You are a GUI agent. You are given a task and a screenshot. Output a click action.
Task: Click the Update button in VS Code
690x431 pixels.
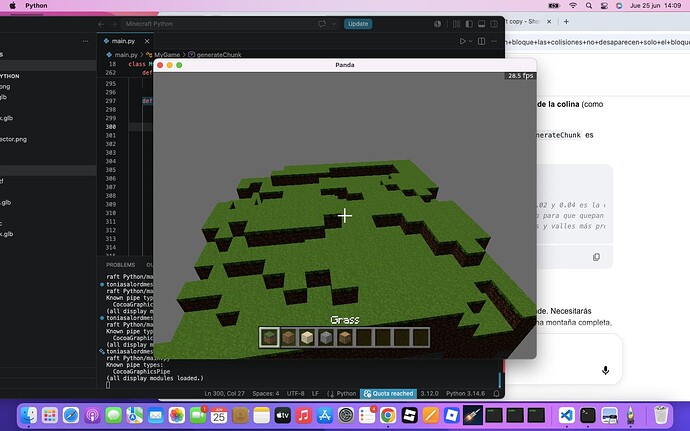[358, 24]
